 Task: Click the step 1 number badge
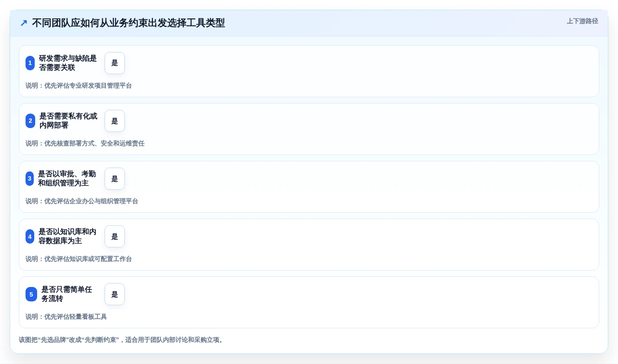pyautogui.click(x=30, y=63)
